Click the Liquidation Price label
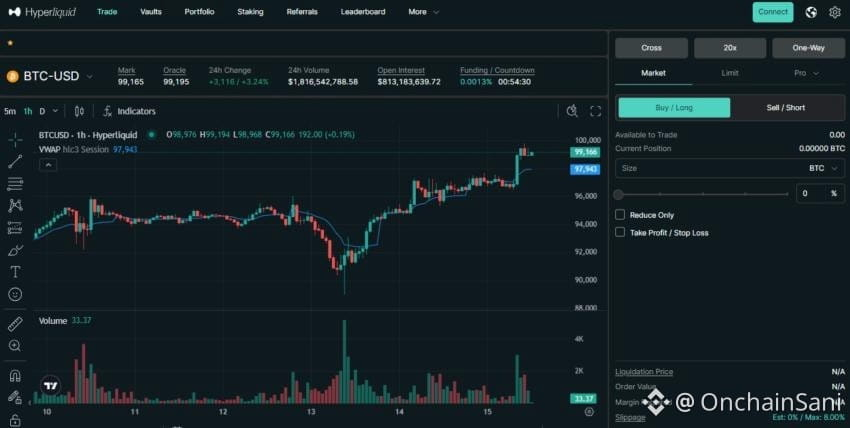The image size is (850, 428). click(644, 372)
